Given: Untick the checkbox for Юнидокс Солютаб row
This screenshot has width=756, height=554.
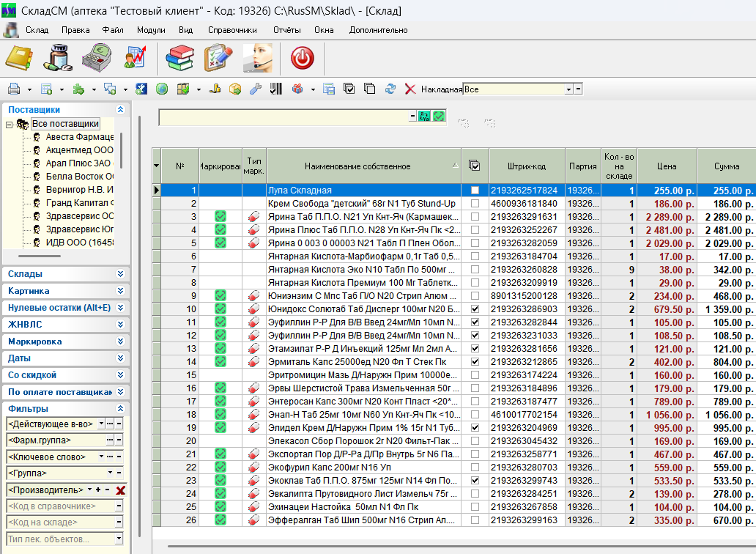Looking at the screenshot, I should [x=475, y=309].
